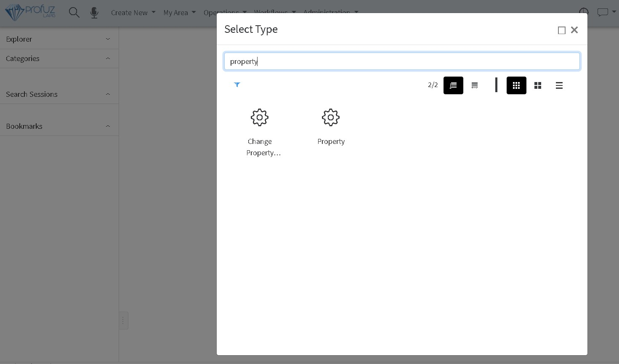Click the Property gear icon
Viewport: 619px width, 364px height.
[x=331, y=118]
